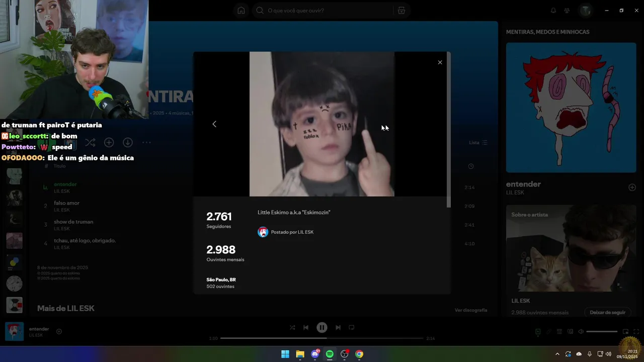
Task: Open microphone tray icon
Action: coord(590,354)
